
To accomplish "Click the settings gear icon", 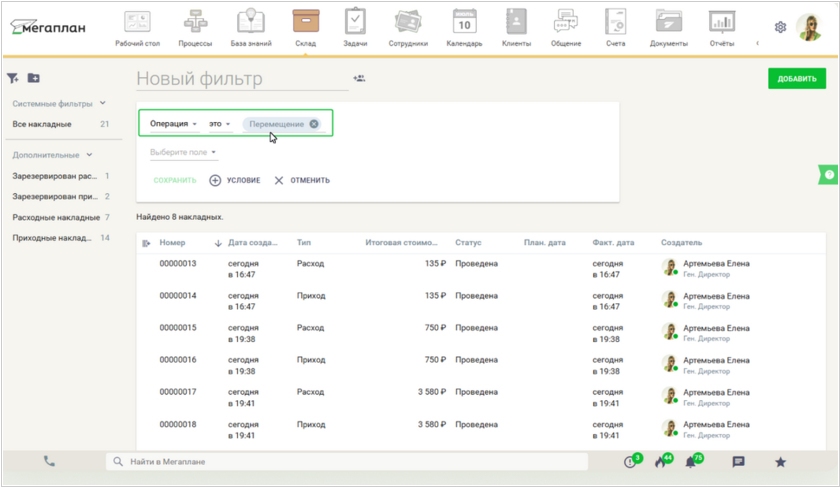I will [781, 27].
